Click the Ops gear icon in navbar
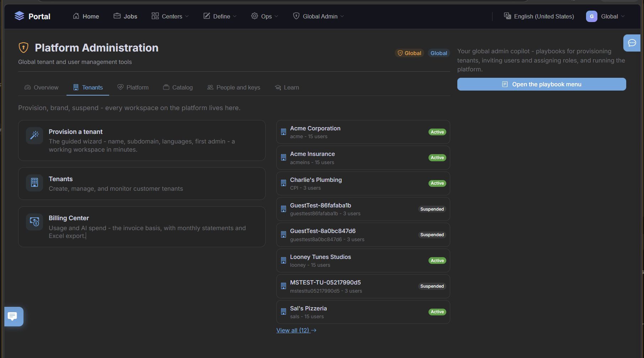 click(x=255, y=16)
